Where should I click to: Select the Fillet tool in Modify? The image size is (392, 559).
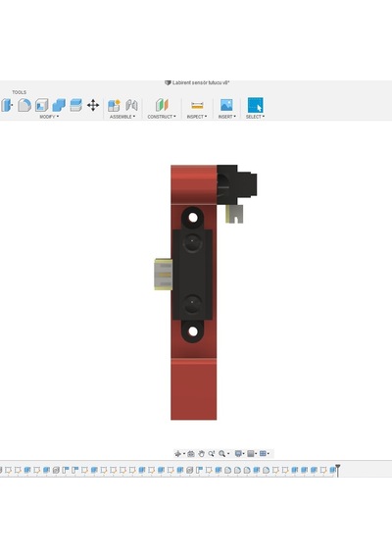[x=24, y=105]
